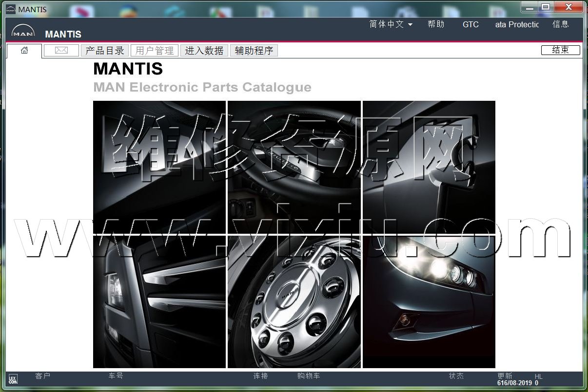This screenshot has width=588, height=392.
Task: Click the bus headlight image tile
Action: [x=429, y=302]
